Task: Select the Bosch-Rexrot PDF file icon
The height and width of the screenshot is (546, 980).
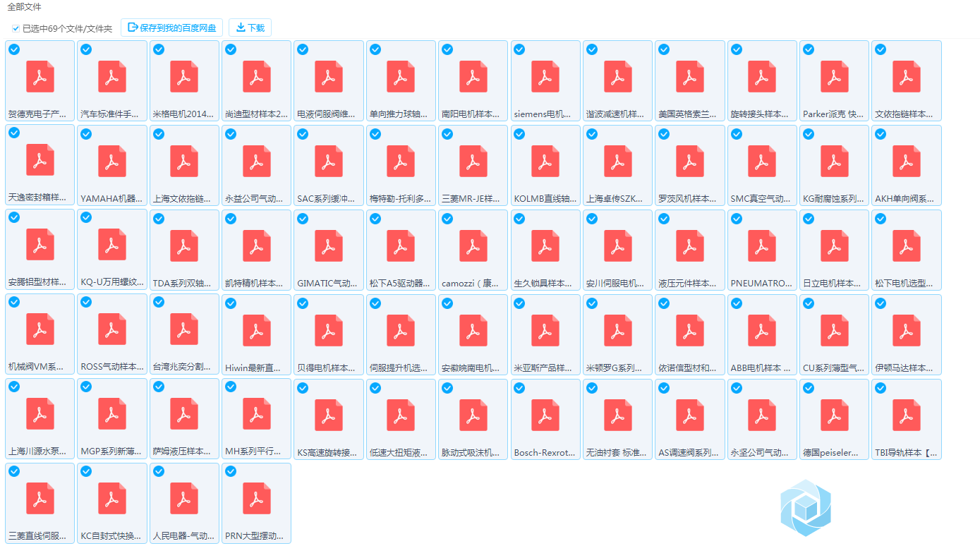Action: pyautogui.click(x=545, y=415)
